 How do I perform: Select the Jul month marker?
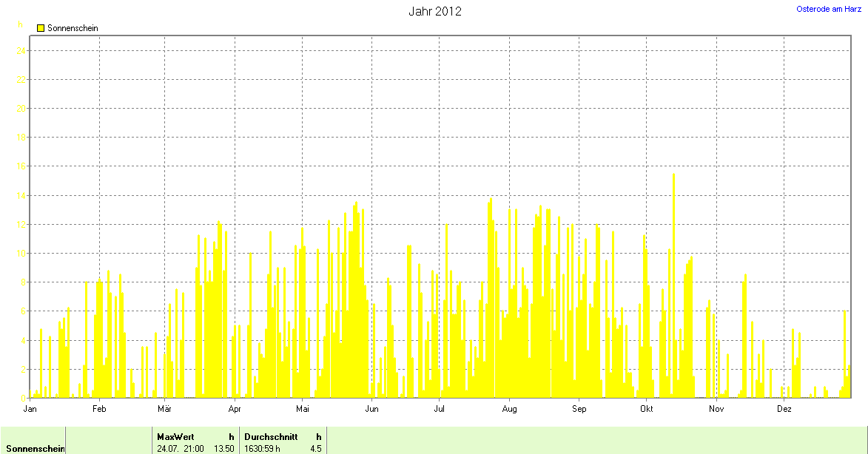[440, 408]
